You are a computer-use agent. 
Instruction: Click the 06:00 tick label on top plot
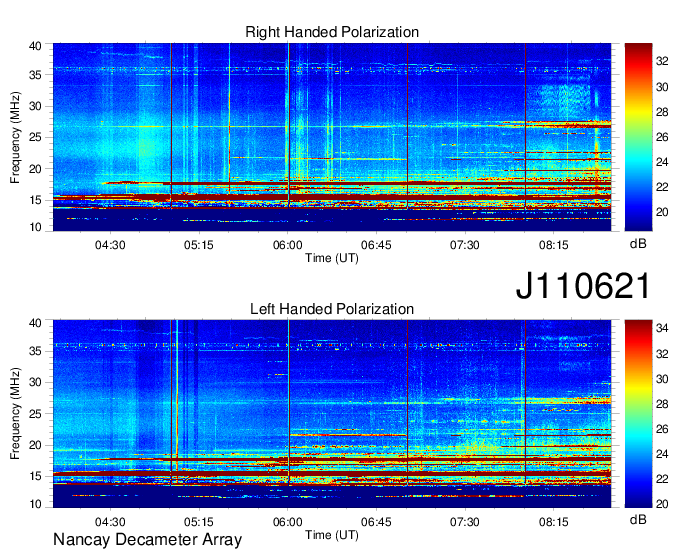point(288,245)
